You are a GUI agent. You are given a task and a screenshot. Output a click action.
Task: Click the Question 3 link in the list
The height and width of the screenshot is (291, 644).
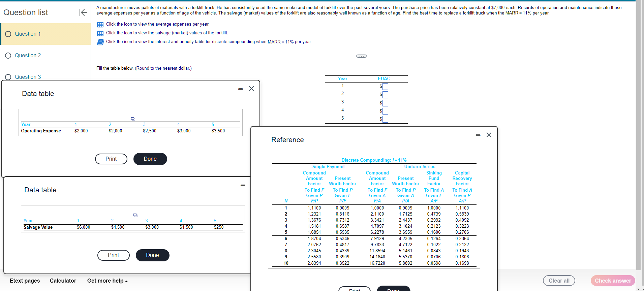(x=28, y=77)
